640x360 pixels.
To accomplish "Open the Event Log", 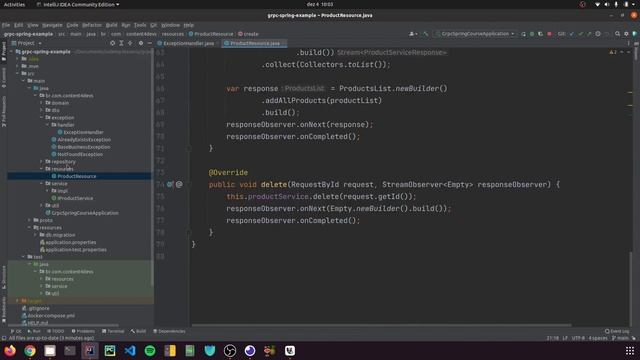I will pyautogui.click(x=617, y=331).
